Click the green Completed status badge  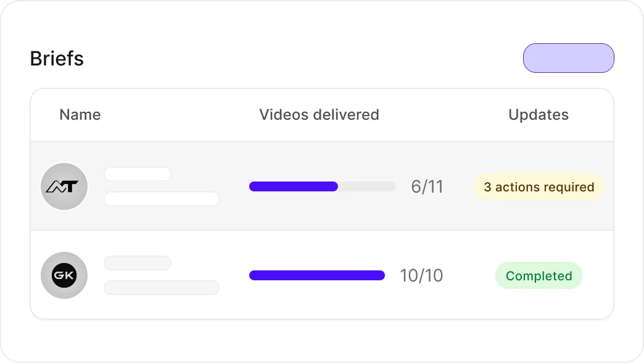[x=539, y=276]
